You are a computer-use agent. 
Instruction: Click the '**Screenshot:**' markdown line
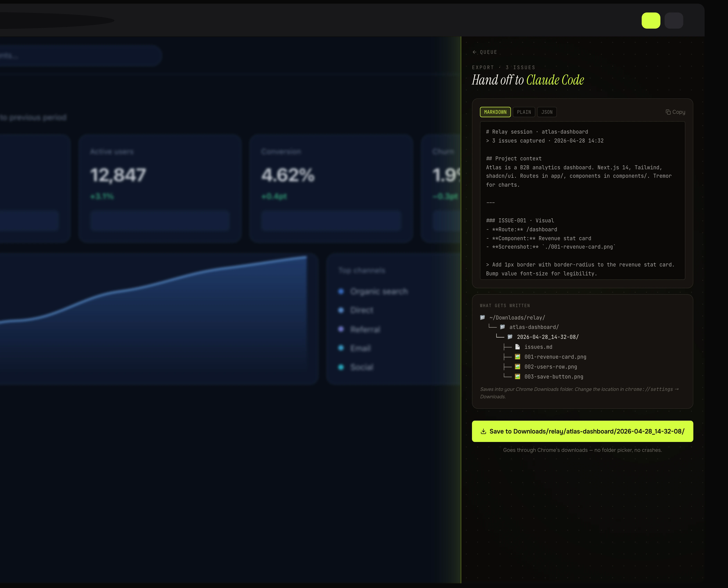pyautogui.click(x=551, y=247)
